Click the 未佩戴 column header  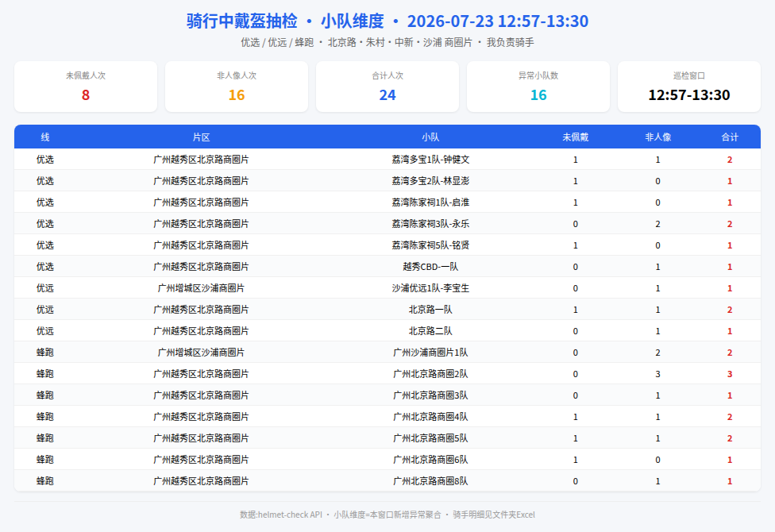click(576, 137)
